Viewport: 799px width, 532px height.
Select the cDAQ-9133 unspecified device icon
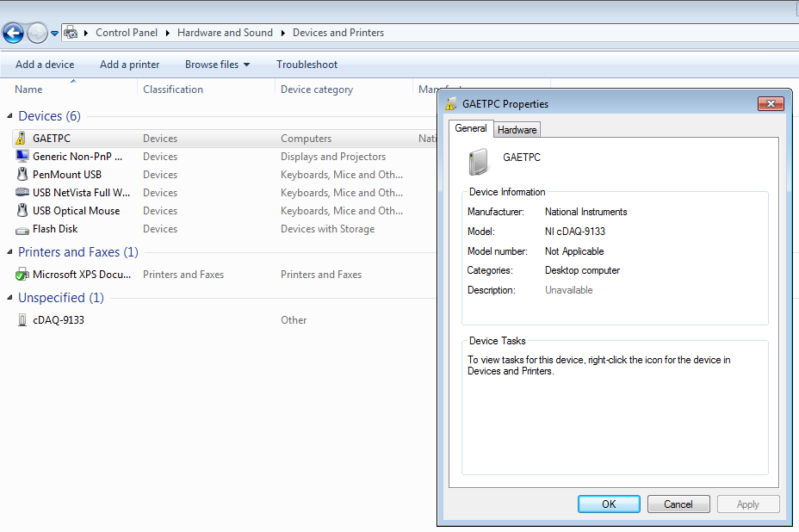click(22, 320)
